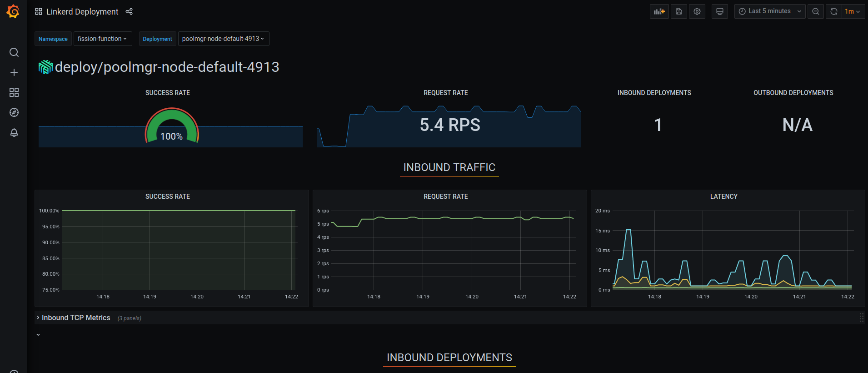
Task: Click the Linkerd logo next to deploy title
Action: (45, 67)
